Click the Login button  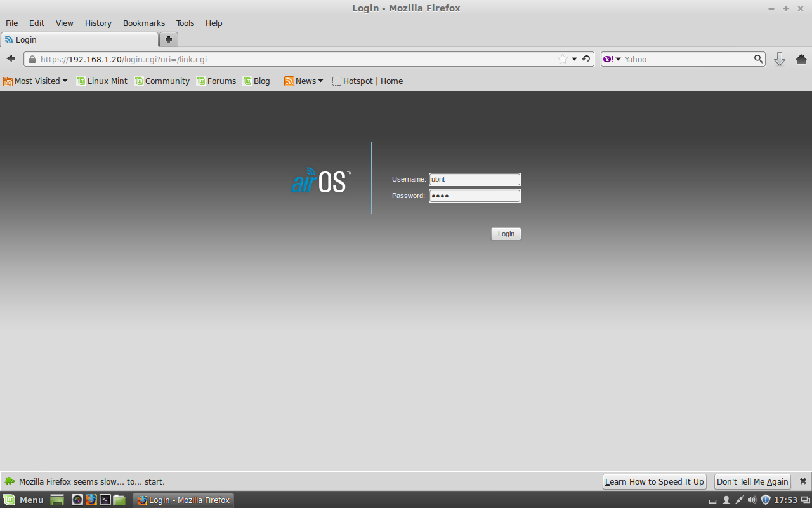tap(506, 234)
